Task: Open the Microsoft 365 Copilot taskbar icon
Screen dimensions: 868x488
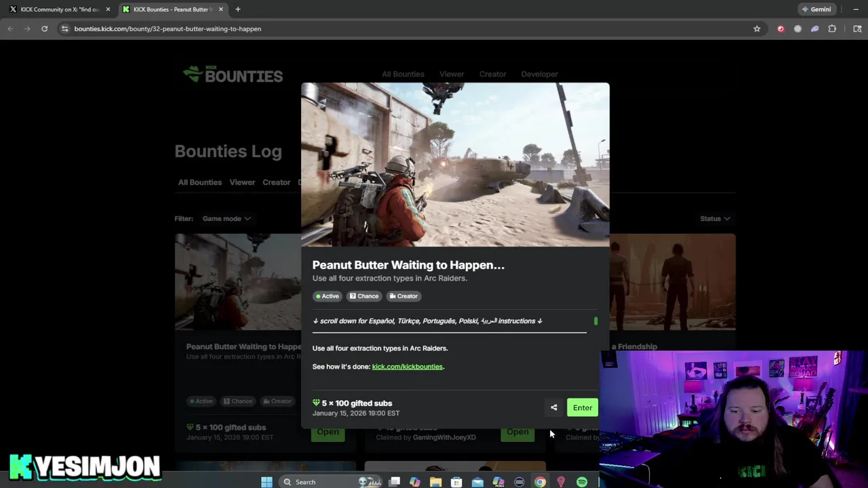Action: (x=498, y=482)
